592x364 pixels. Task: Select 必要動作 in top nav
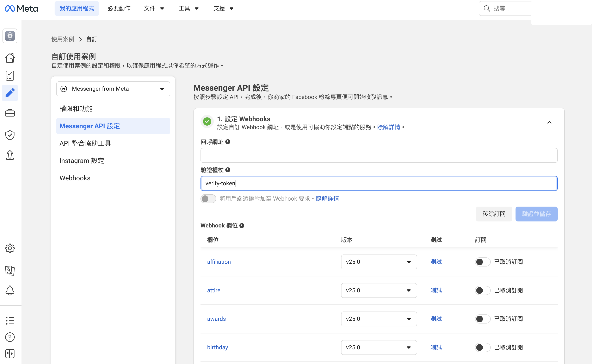(x=119, y=8)
